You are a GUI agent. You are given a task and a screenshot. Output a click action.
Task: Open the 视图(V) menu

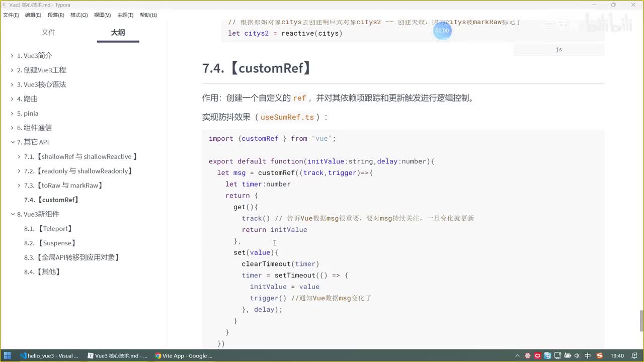pos(102,15)
